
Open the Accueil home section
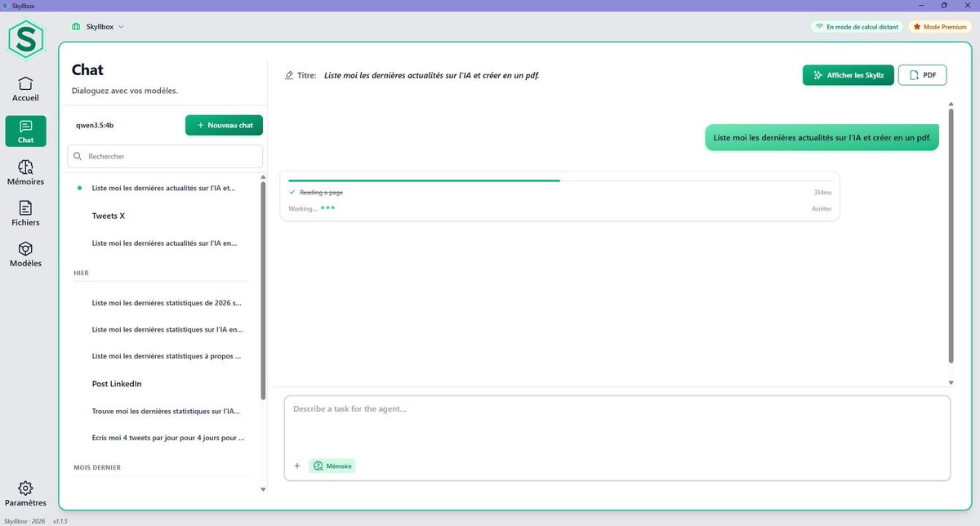[x=25, y=88]
